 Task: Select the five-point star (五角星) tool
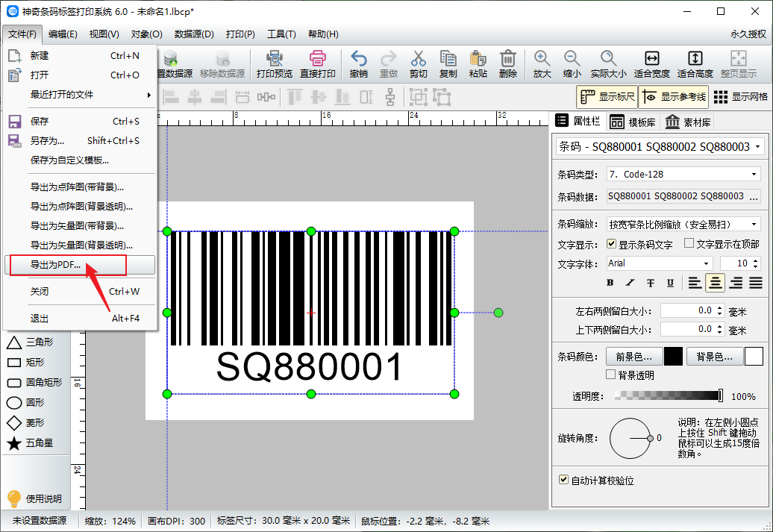(30, 443)
